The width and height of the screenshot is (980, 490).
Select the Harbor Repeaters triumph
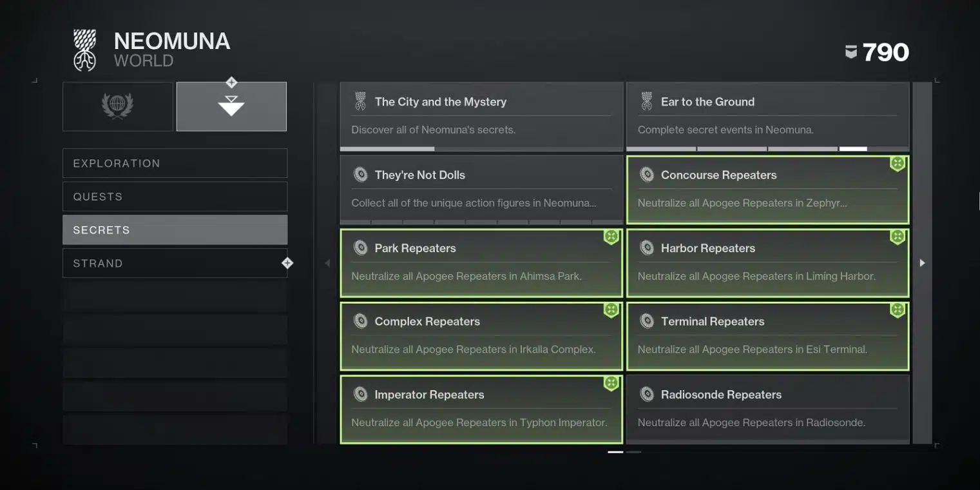[x=767, y=263]
